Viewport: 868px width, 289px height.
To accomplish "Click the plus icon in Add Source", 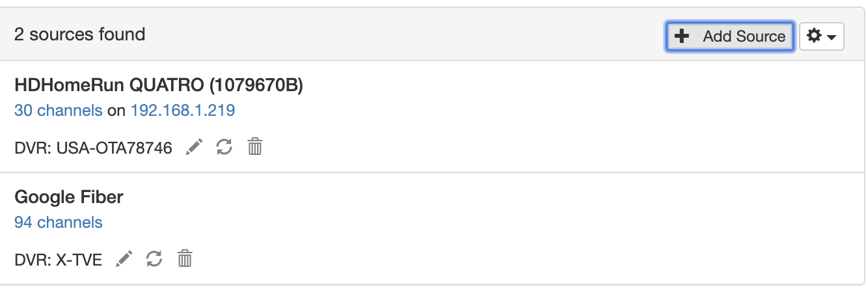I will click(682, 36).
